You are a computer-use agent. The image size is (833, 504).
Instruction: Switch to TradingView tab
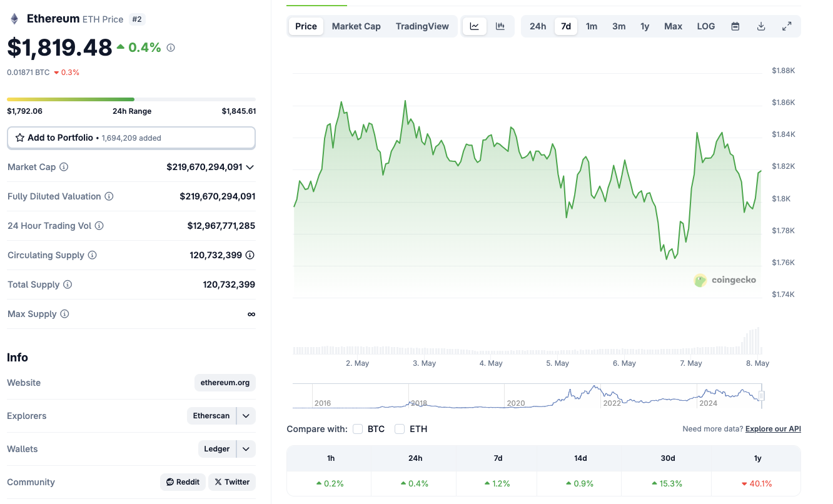422,26
